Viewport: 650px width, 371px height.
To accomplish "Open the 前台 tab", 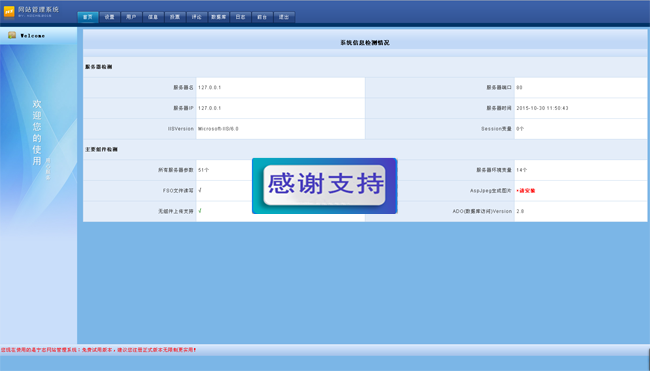I will pos(262,17).
